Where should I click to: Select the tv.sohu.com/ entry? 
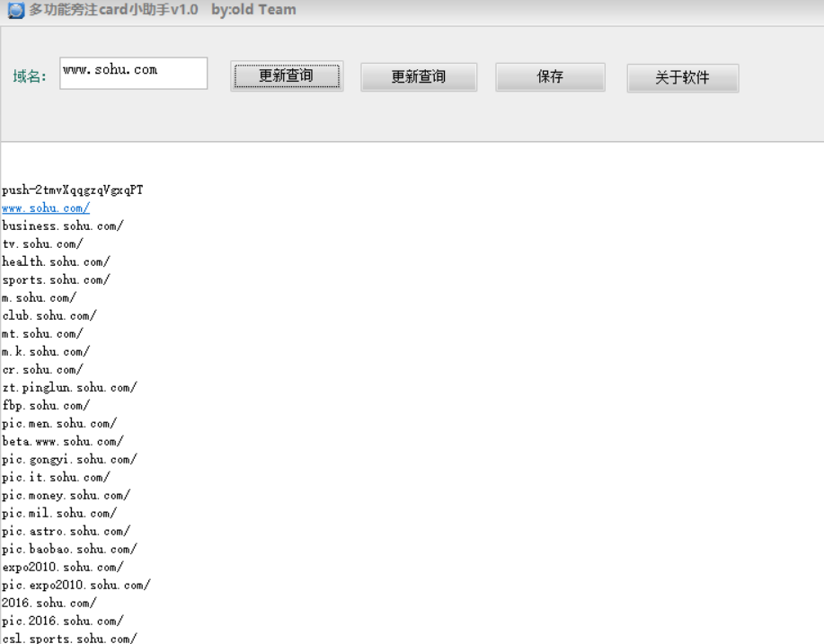pos(42,243)
